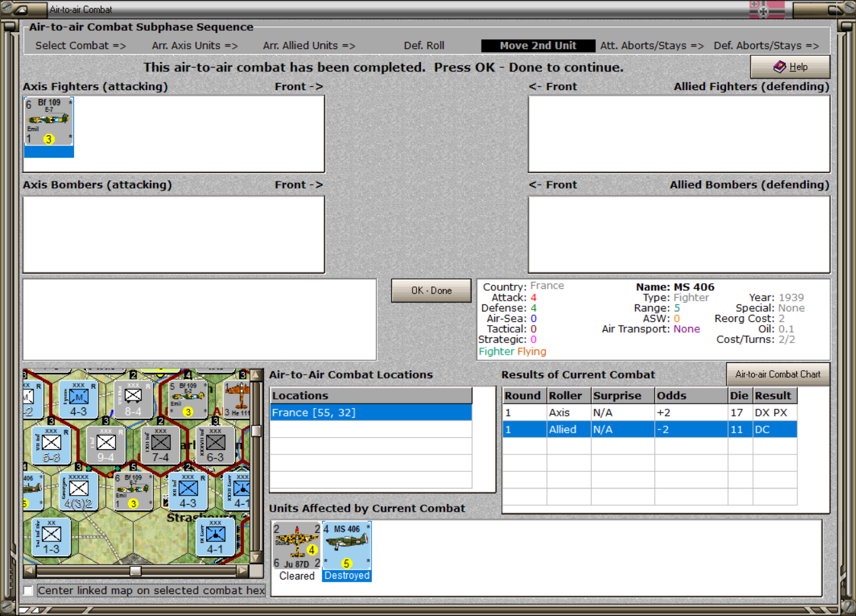Click the map's vertical scrollbar up arrow
Screen dimensions: 856x616
pos(256,375)
